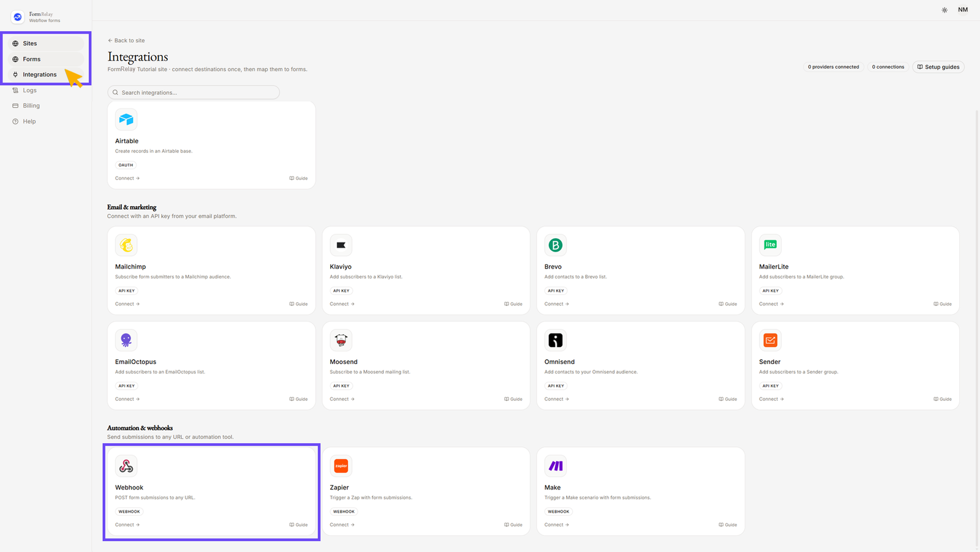The height and width of the screenshot is (552, 980).
Task: Connect the Webhook integration
Action: click(127, 525)
